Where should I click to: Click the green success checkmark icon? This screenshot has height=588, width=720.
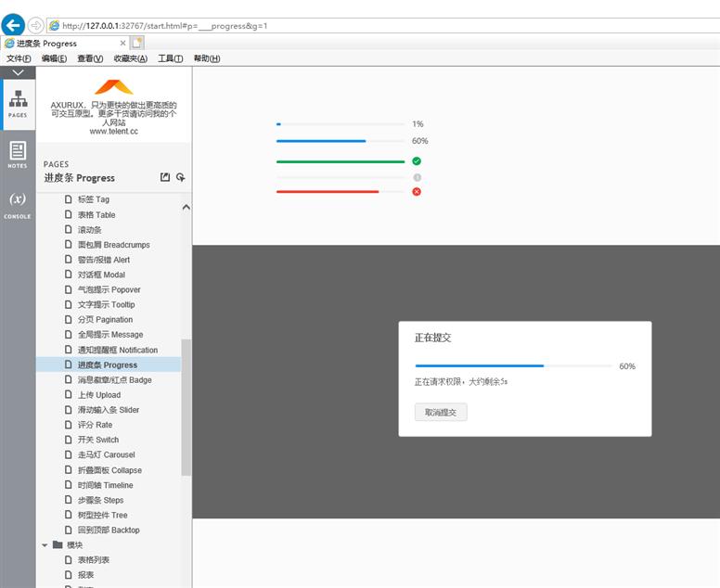(417, 161)
